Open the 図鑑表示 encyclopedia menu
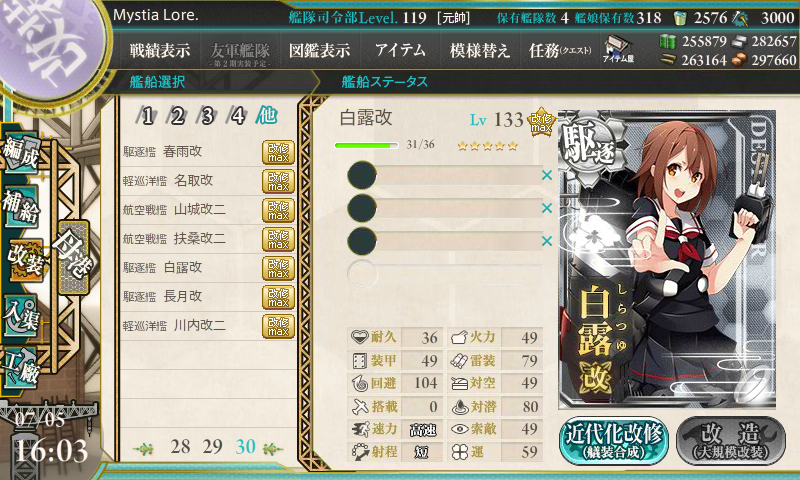 (319, 50)
